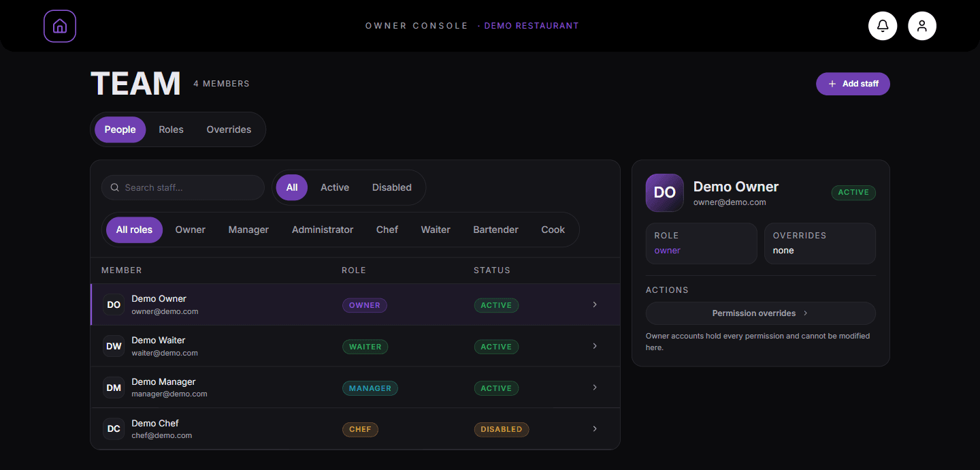Click the Demo Owner heading in panel
Screen dimensions: 980x470
pyautogui.click(x=736, y=187)
